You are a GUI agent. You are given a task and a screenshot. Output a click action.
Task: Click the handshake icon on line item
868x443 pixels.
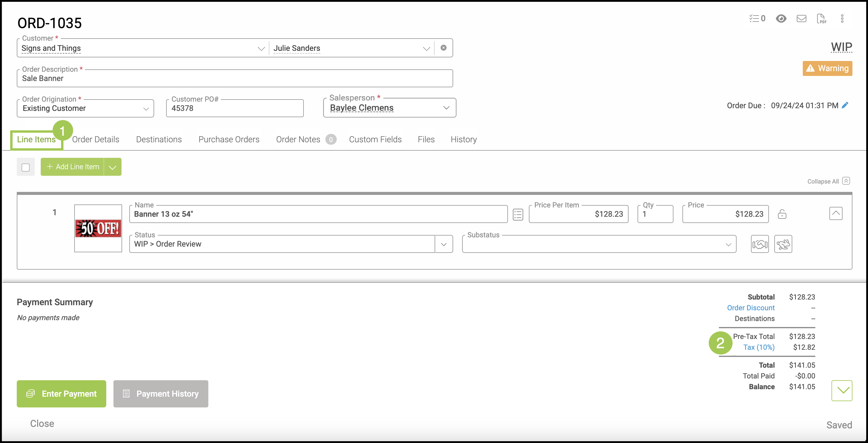point(760,244)
